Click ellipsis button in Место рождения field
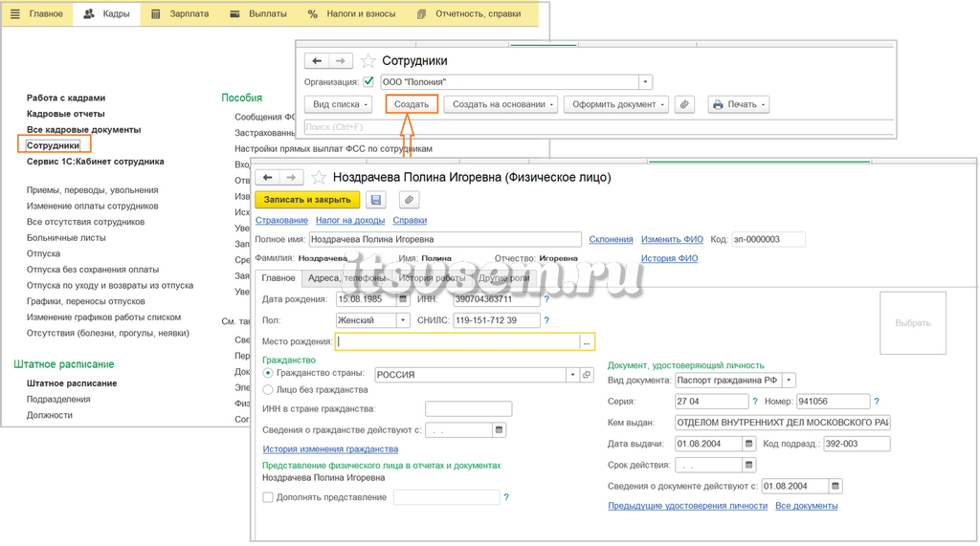 coord(587,341)
